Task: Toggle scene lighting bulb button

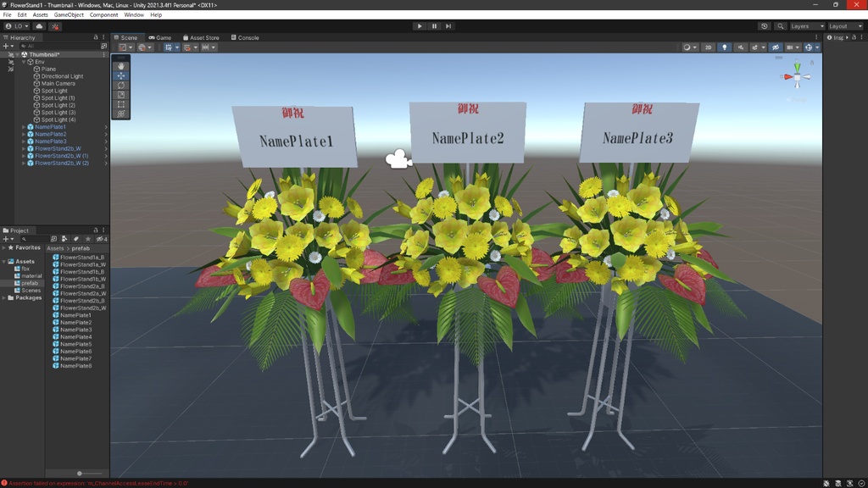Action: [724, 47]
